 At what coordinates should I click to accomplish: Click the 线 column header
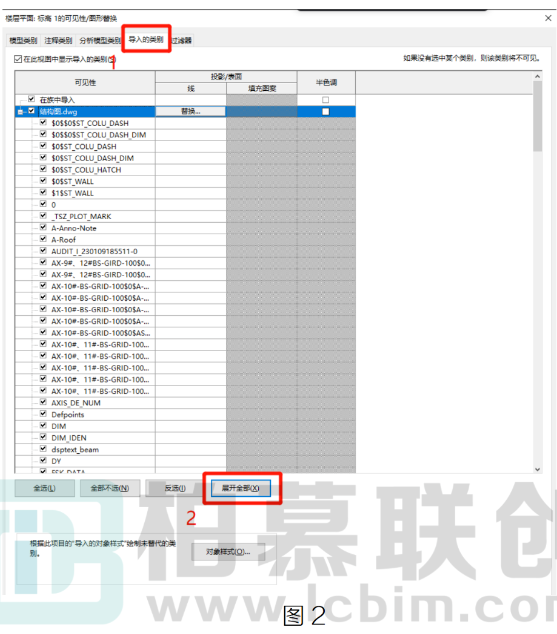[191, 89]
